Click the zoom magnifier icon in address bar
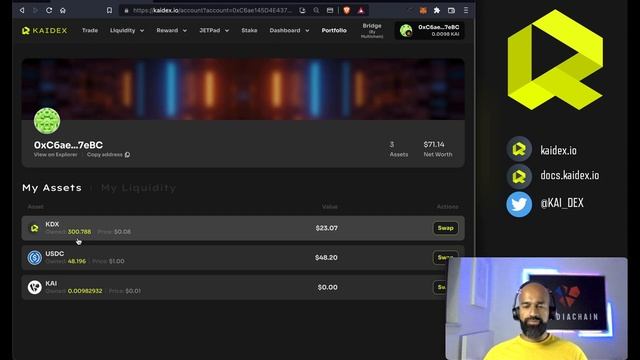This screenshot has height=360, width=640. [316, 10]
